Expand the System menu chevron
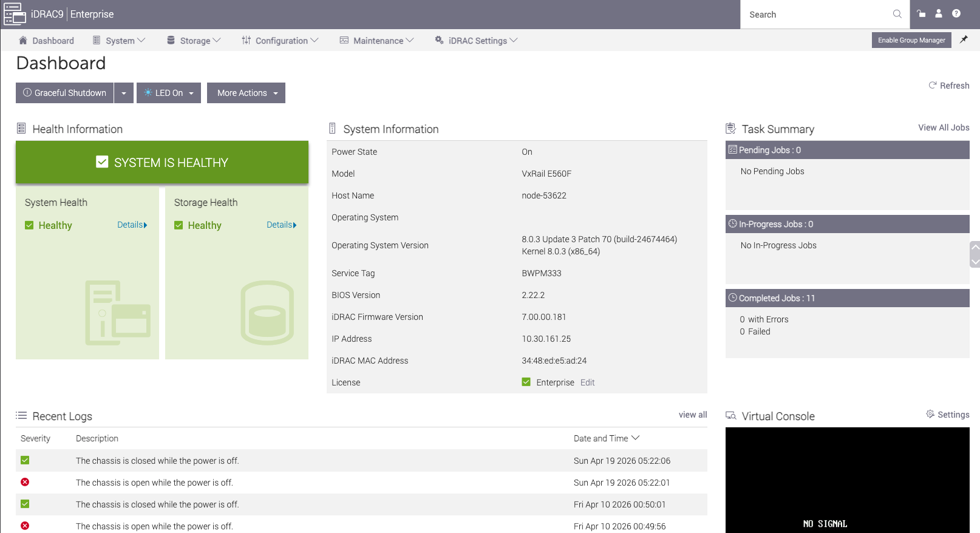Screen dimensions: 980x533 141,40
